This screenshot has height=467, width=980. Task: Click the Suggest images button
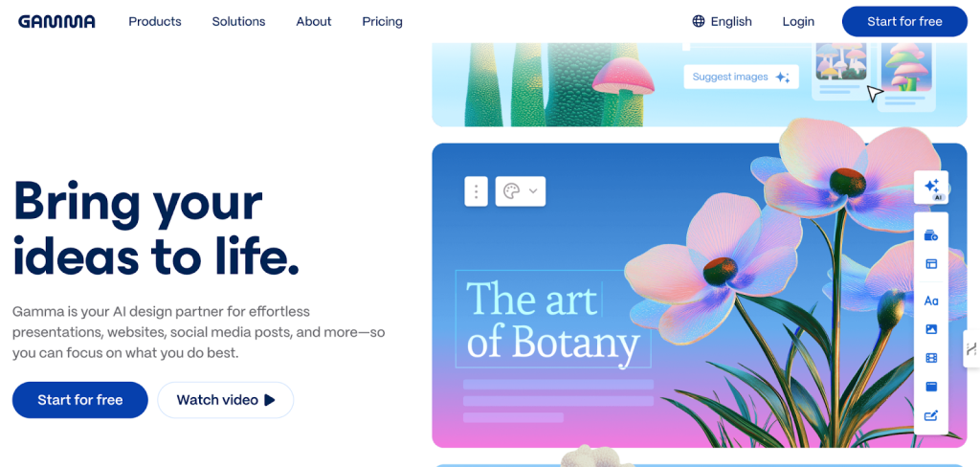741,77
